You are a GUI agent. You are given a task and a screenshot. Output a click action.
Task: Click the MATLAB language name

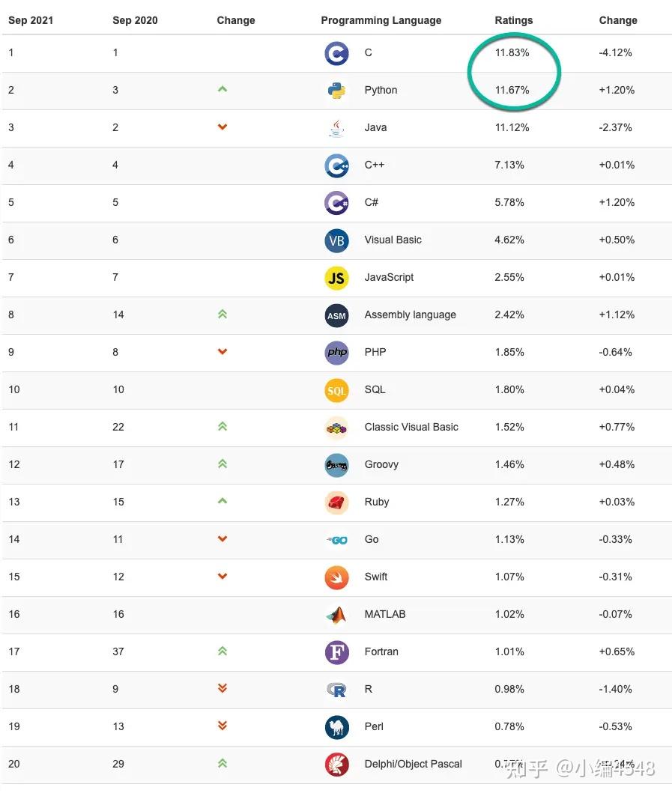point(385,614)
